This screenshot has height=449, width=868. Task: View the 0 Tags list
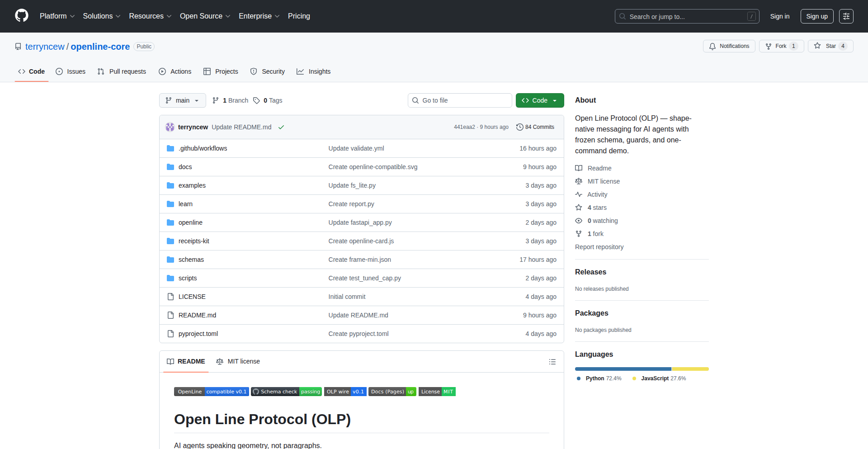pyautogui.click(x=268, y=100)
